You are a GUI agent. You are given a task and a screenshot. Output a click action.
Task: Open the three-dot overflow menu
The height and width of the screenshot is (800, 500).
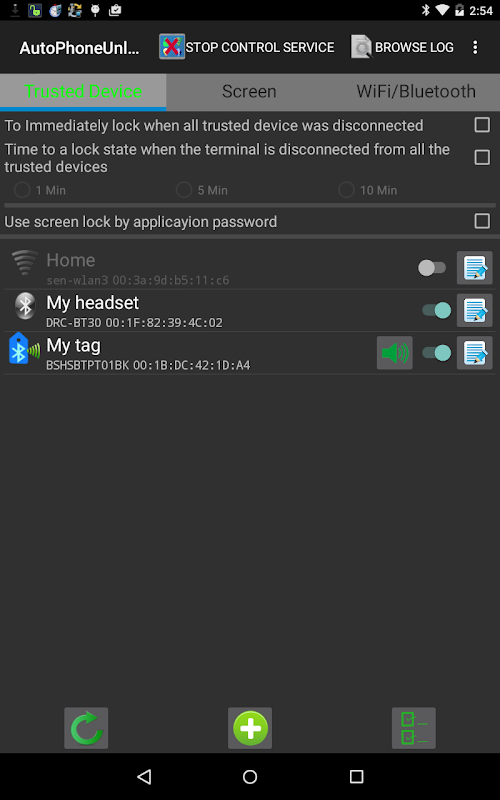(475, 47)
